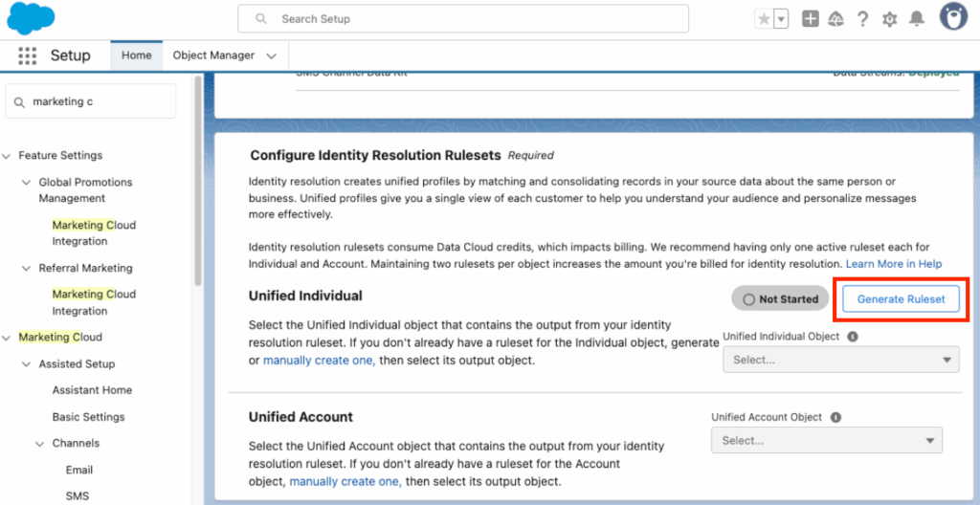Click the Favorites star icon

click(764, 19)
